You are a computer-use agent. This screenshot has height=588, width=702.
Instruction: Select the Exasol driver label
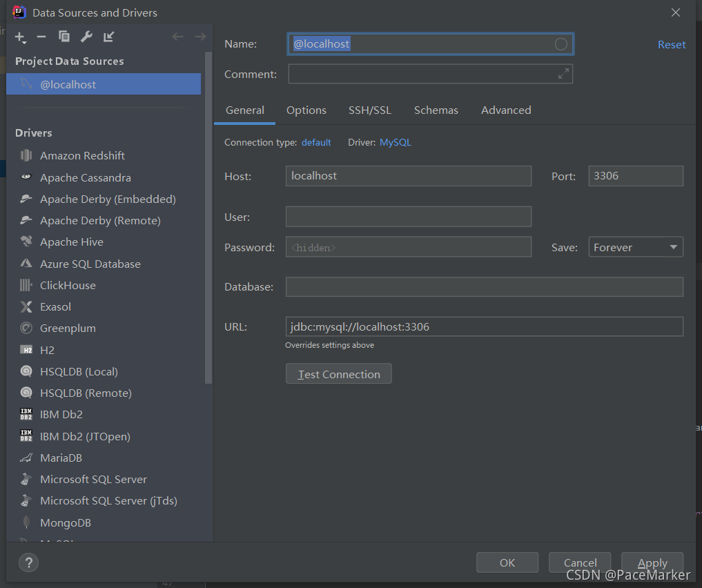click(x=55, y=306)
